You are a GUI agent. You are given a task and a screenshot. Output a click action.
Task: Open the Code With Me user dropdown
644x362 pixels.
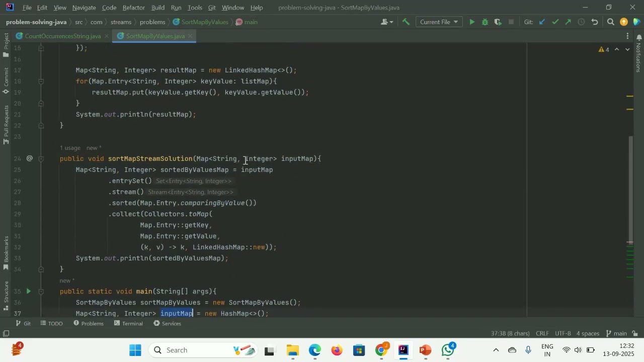(387, 22)
